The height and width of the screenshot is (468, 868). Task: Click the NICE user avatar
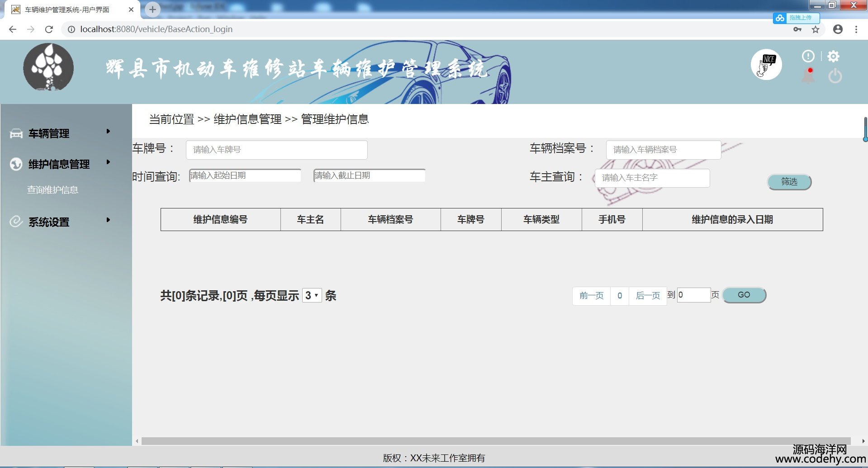766,65
